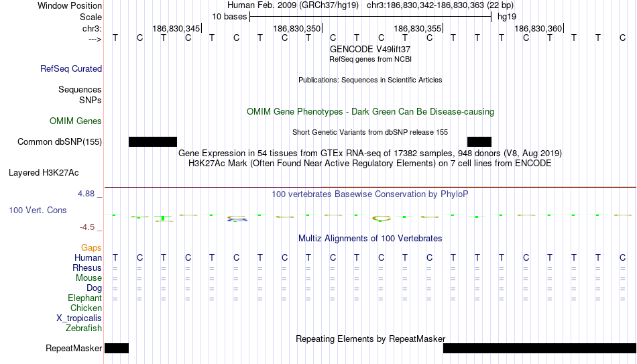Image resolution: width=637 pixels, height=364 pixels.
Task: Click the 'Elephant' species row label
Action: pyautogui.click(x=85, y=298)
